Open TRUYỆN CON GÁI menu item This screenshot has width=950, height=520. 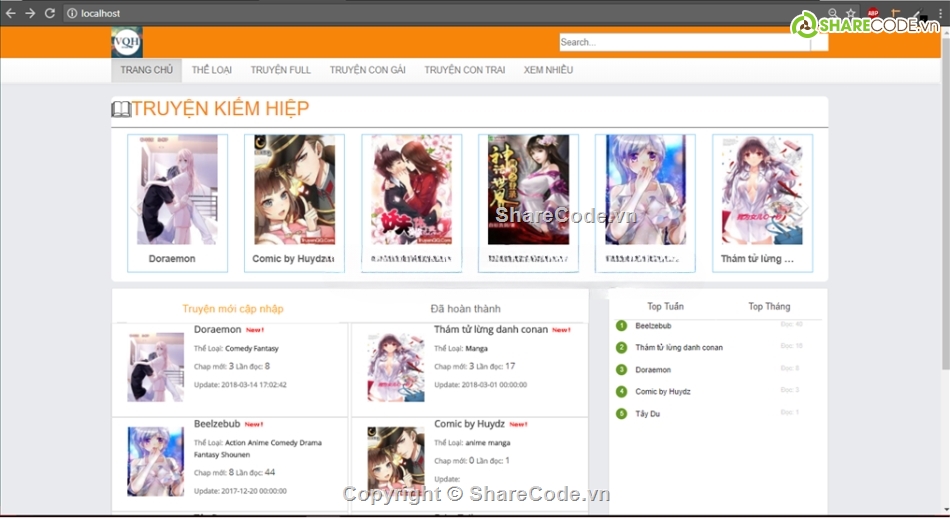tap(367, 70)
